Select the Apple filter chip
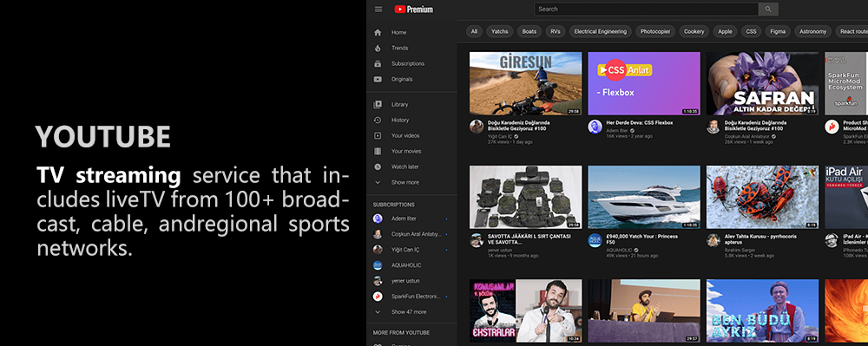The height and width of the screenshot is (346, 868). click(x=725, y=31)
